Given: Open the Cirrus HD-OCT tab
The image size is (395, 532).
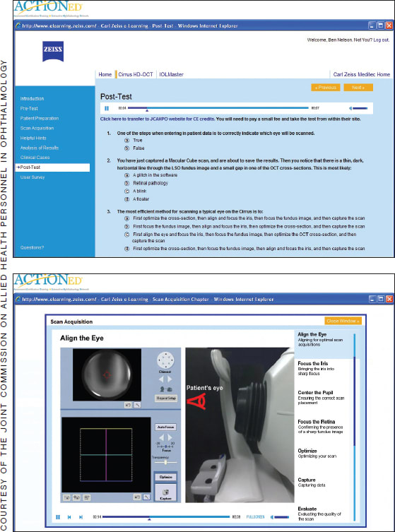Looking at the screenshot, I should [x=136, y=74].
